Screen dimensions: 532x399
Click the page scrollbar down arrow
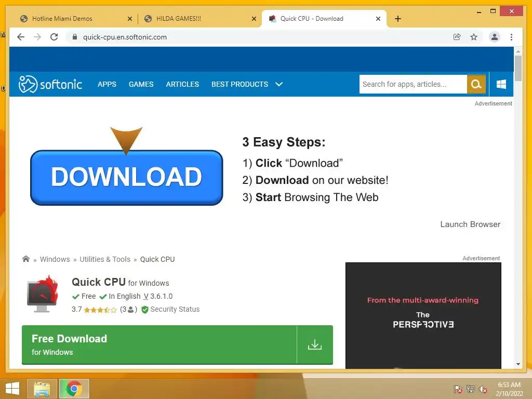(x=518, y=364)
